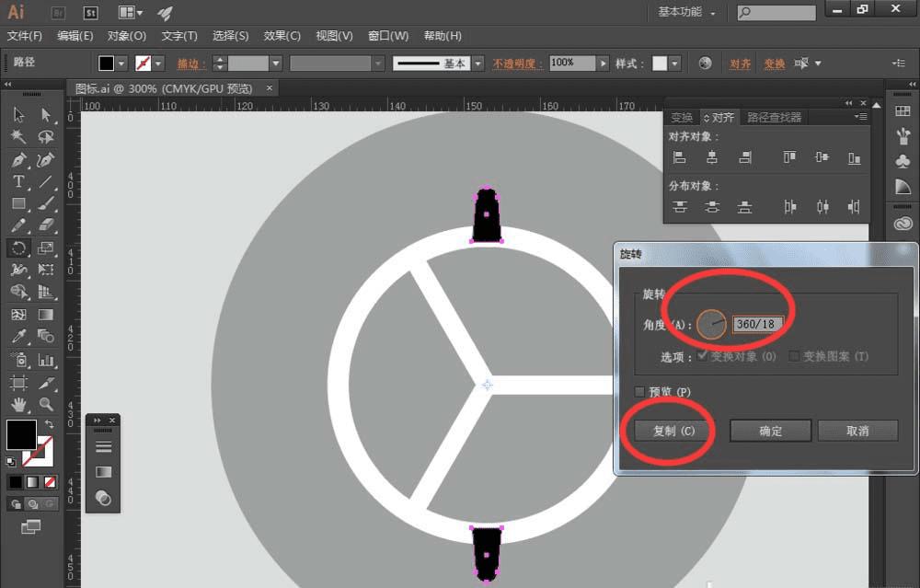Click the search field in app bar
The image size is (920, 588).
pos(776,12)
